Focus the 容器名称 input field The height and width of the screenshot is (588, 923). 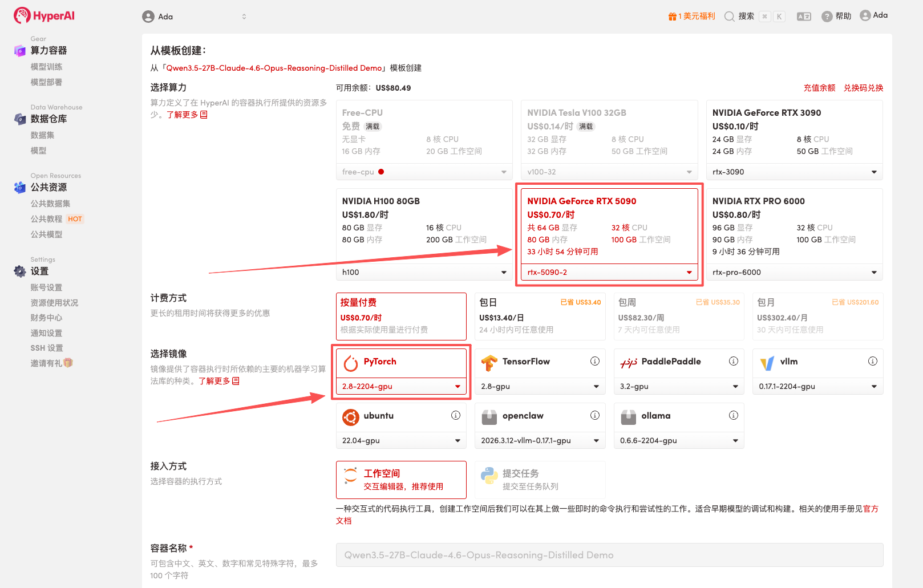pos(609,555)
